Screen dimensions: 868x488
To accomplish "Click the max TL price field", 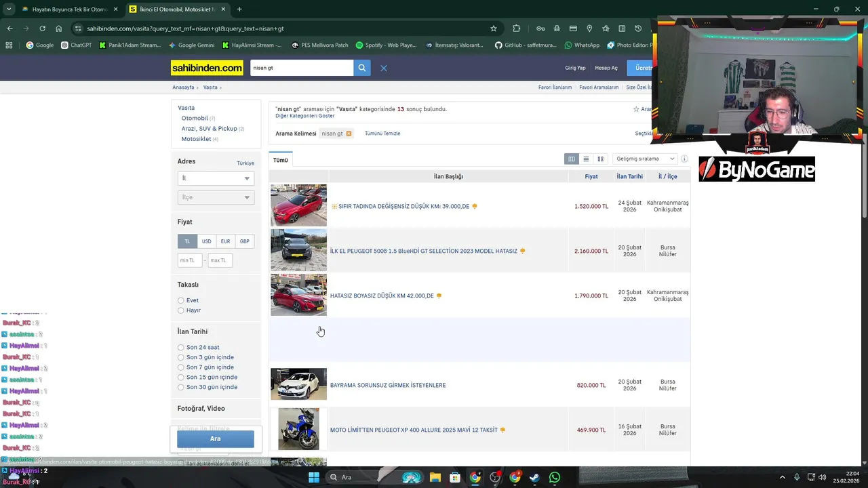I will click(220, 260).
